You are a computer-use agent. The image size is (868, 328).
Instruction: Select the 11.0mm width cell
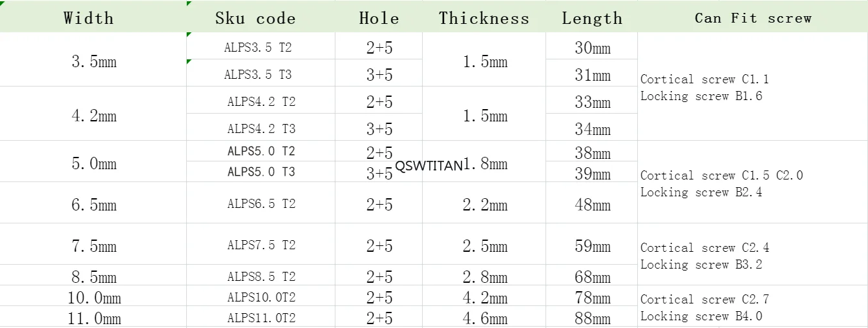click(93, 318)
